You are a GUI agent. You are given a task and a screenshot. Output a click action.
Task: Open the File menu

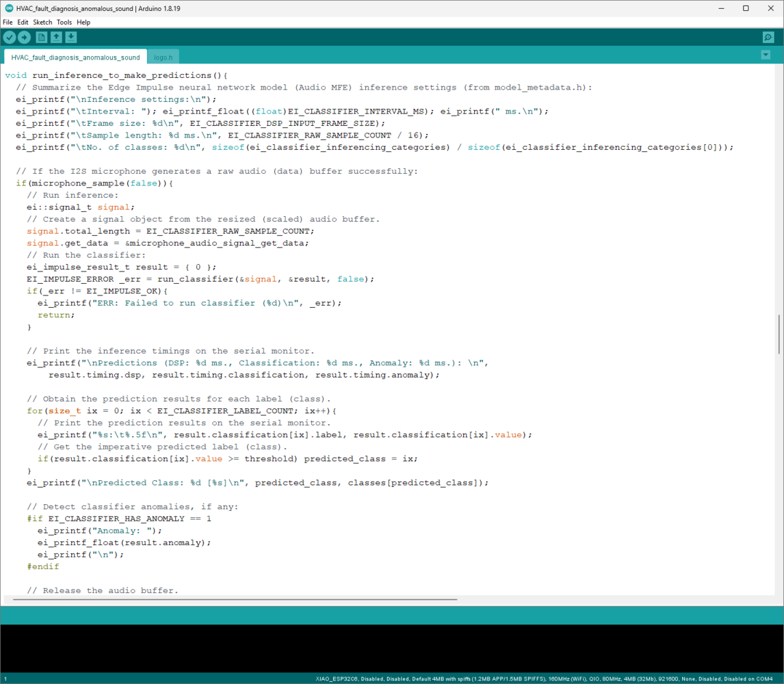(8, 23)
